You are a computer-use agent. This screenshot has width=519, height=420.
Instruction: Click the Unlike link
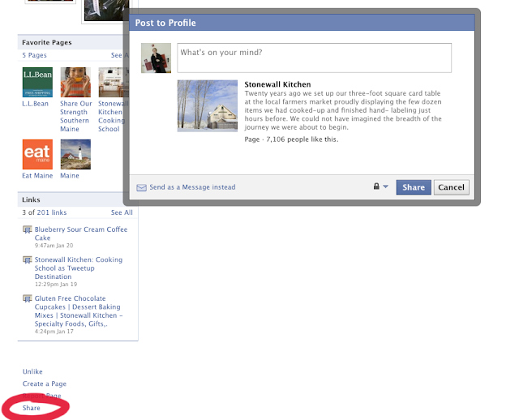[32, 371]
